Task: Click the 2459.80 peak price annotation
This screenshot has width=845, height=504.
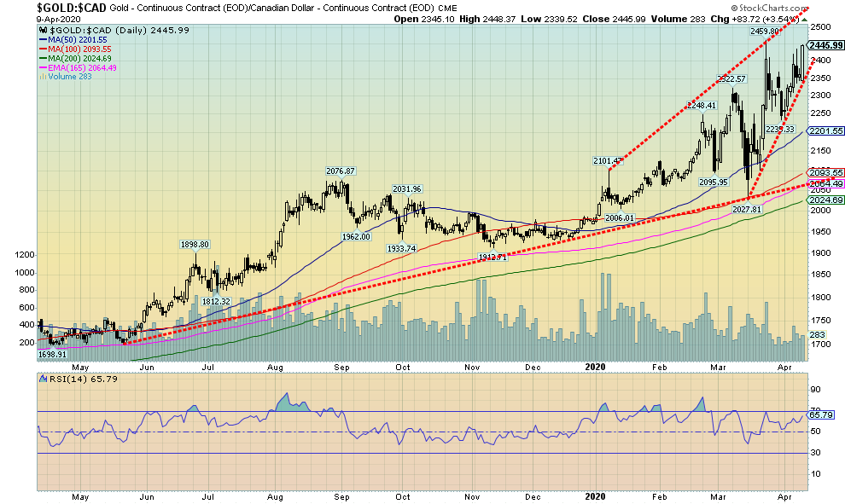Action: click(x=765, y=32)
